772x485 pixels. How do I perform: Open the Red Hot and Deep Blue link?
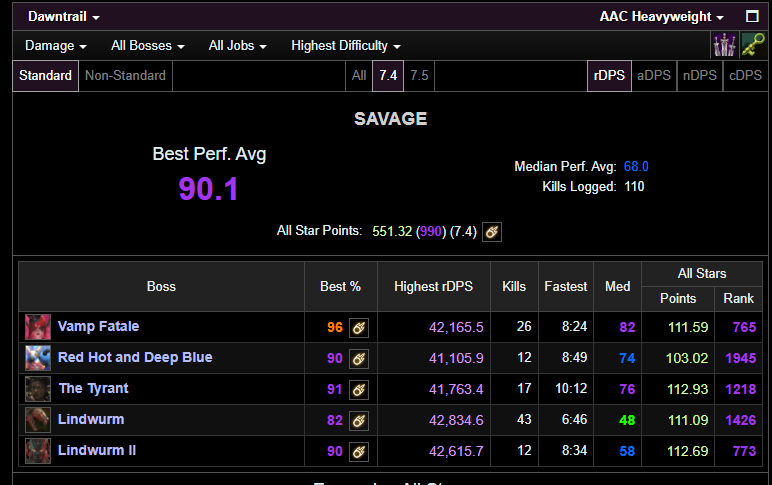click(135, 357)
